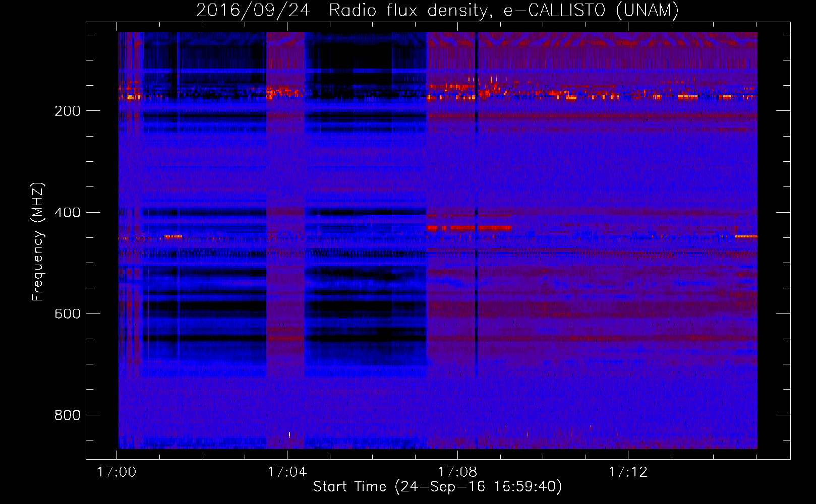Click the 17:12 time tick label
Viewport: 816px width, 504px height.
628,472
